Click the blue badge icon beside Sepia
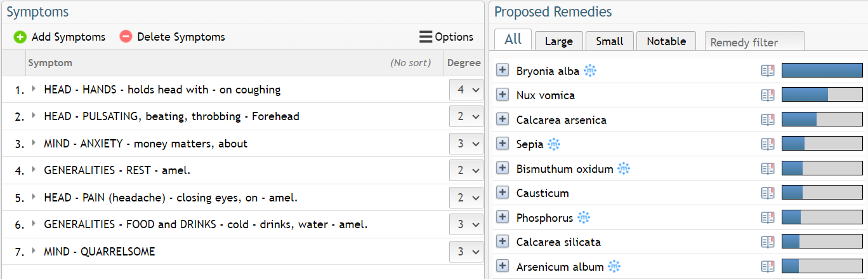 point(554,144)
